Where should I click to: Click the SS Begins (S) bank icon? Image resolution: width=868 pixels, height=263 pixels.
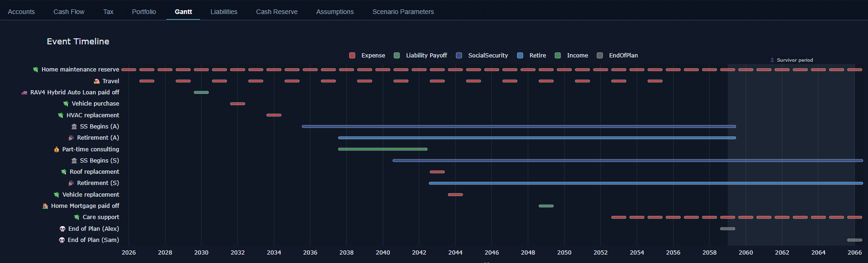(x=74, y=161)
